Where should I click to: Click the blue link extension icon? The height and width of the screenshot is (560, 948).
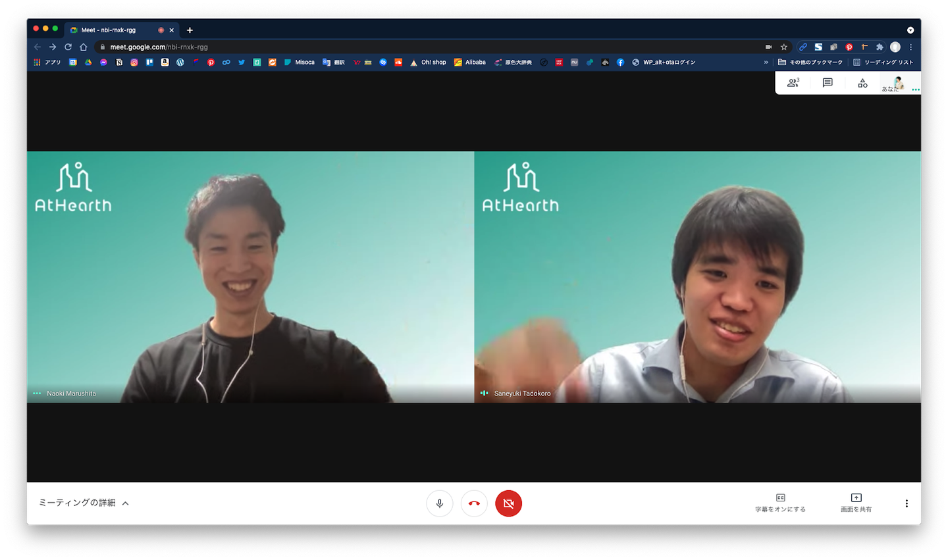pos(803,47)
